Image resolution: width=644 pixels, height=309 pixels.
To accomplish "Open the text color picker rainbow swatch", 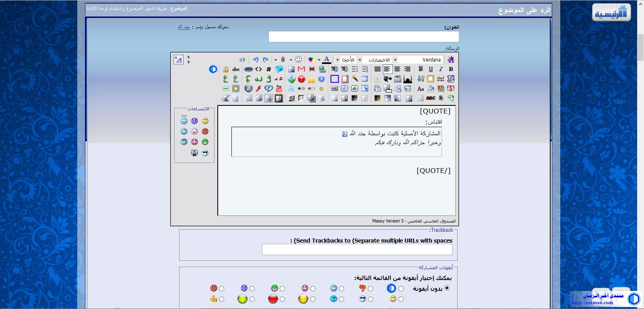I will tap(311, 60).
